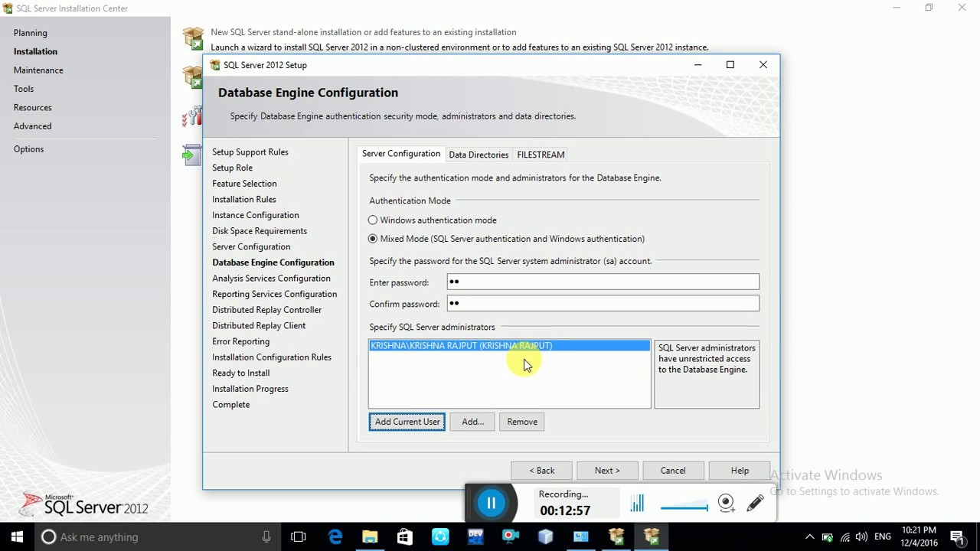The image size is (980, 551).
Task: Click the ENG language indicator
Action: click(882, 536)
